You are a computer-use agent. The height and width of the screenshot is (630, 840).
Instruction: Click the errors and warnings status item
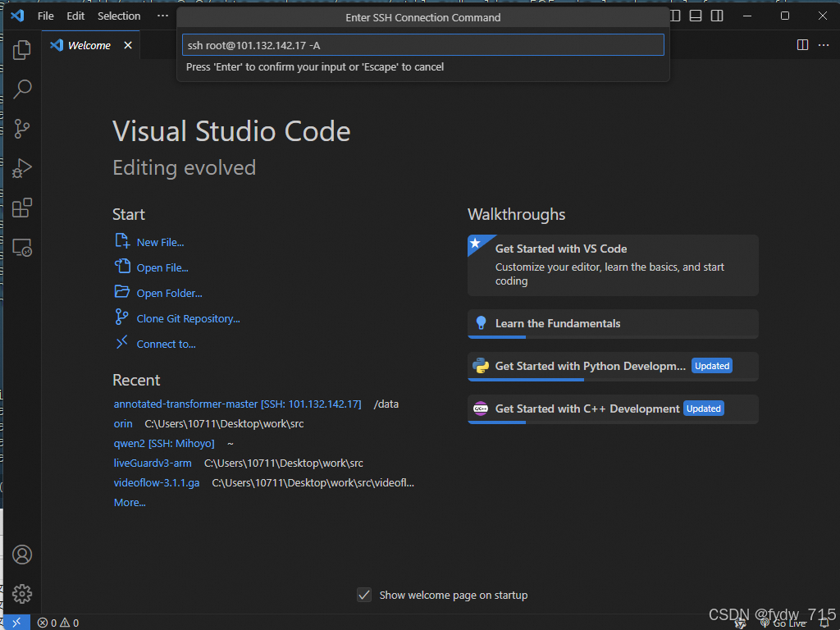click(x=58, y=623)
